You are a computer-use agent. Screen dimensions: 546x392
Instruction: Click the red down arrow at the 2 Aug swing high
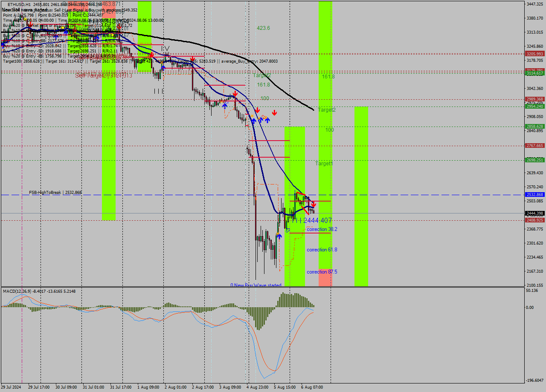[192, 58]
